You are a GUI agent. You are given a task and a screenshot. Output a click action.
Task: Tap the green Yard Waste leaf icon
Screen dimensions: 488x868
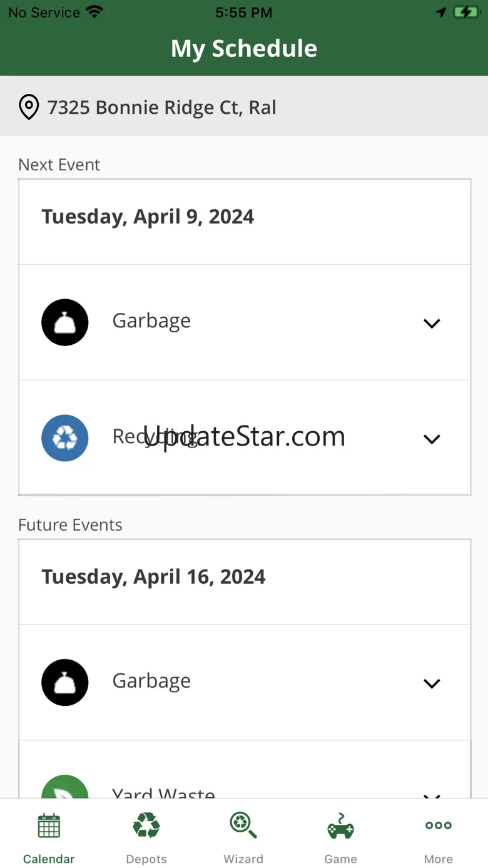(65, 787)
